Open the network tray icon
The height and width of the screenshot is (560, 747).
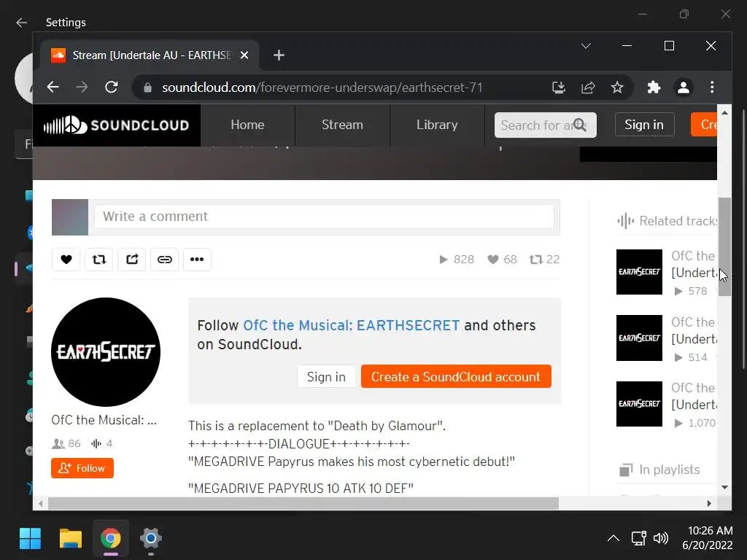click(x=638, y=539)
